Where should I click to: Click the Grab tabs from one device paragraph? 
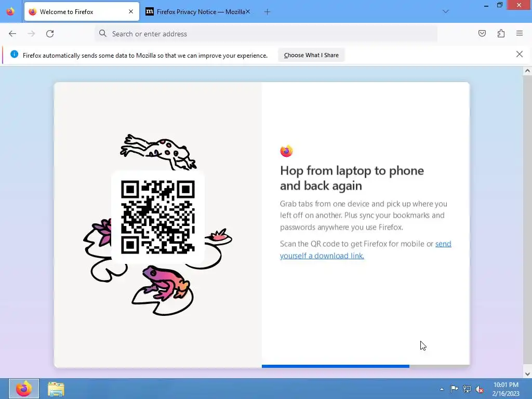[363, 216]
